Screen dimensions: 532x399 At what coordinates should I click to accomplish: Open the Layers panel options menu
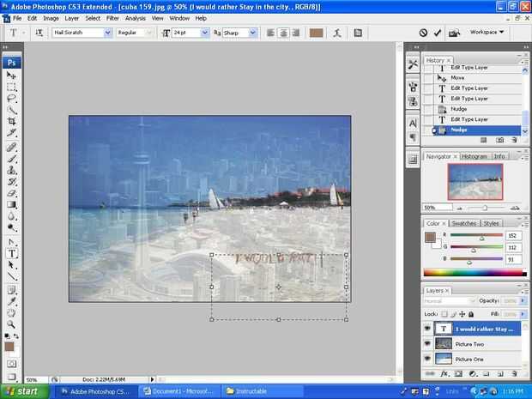pyautogui.click(x=525, y=290)
